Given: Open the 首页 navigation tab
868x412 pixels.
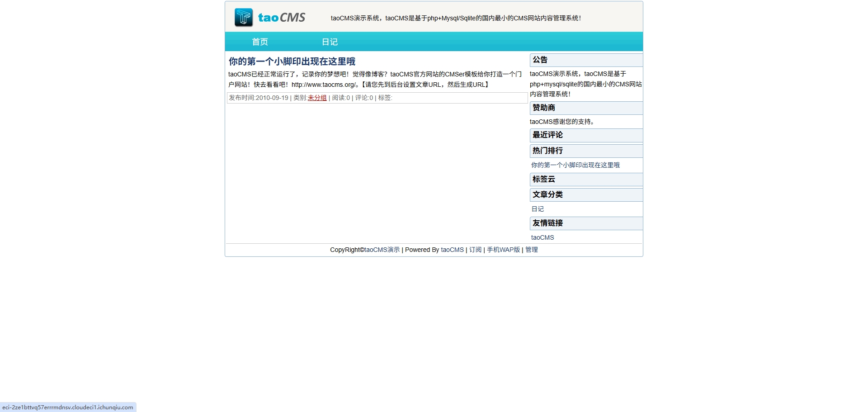Looking at the screenshot, I should (x=260, y=42).
